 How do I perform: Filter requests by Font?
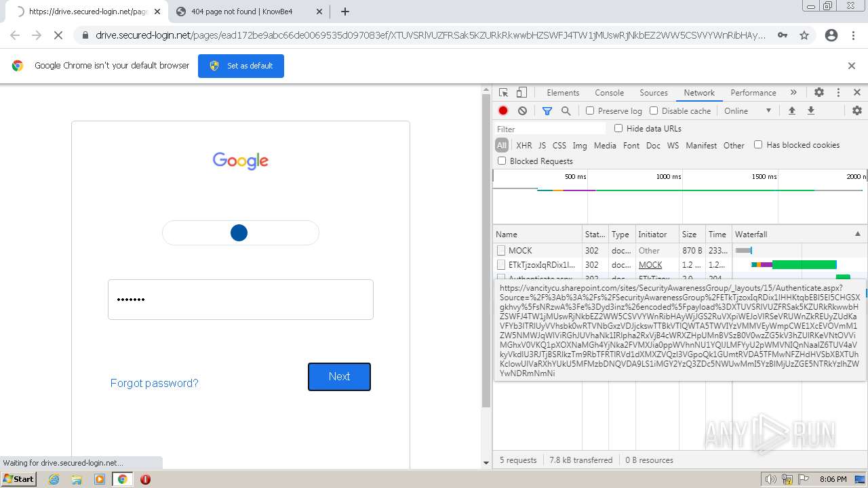coord(631,145)
